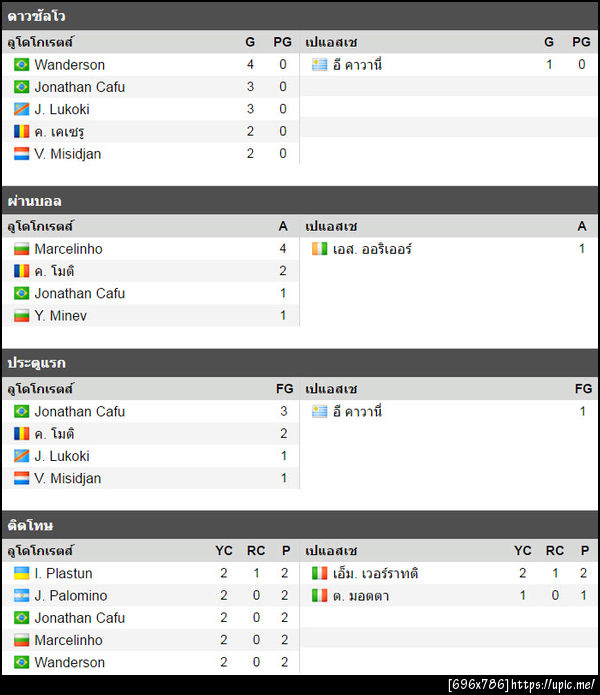Click the Ivory Coast flag beside เอส. ออริเออร์
600x695 pixels.
click(320, 249)
